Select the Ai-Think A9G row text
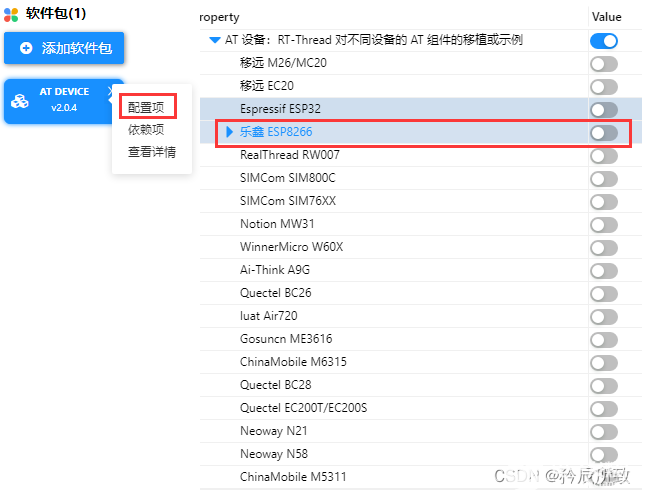 point(275,270)
